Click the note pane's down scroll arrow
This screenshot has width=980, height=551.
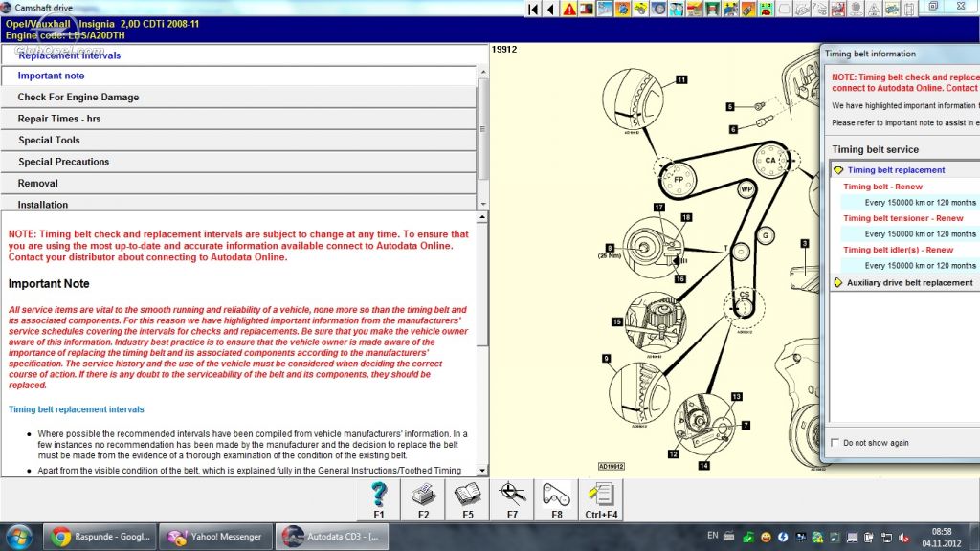[482, 471]
